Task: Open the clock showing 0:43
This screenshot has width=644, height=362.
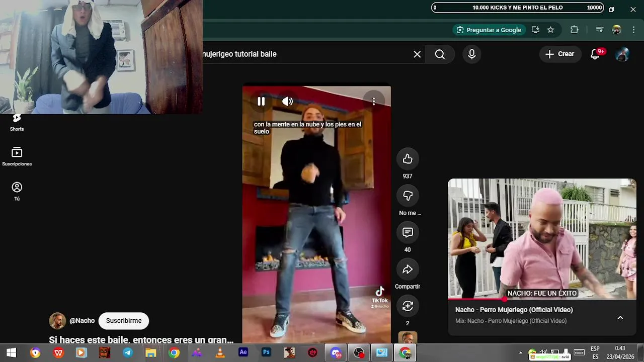Action: 620,353
